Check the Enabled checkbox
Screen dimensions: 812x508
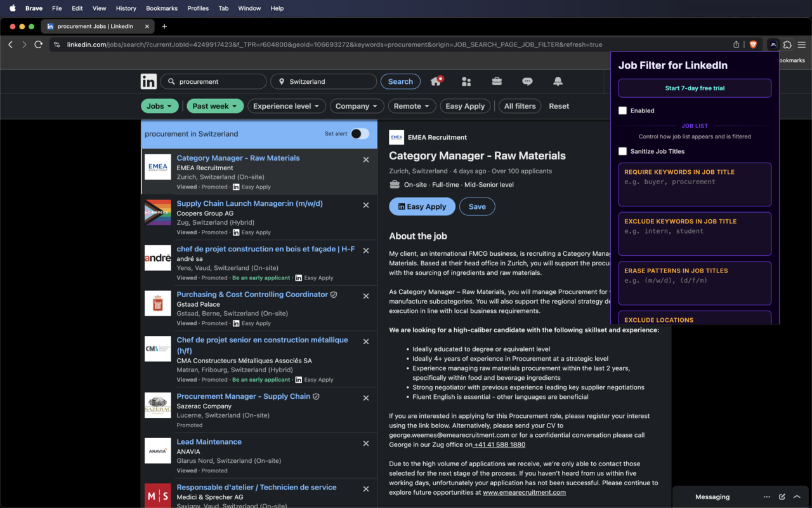click(622, 110)
